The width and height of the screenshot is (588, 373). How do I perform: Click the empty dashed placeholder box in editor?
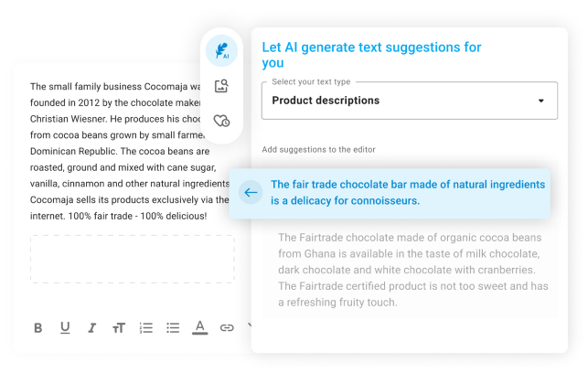tap(133, 259)
